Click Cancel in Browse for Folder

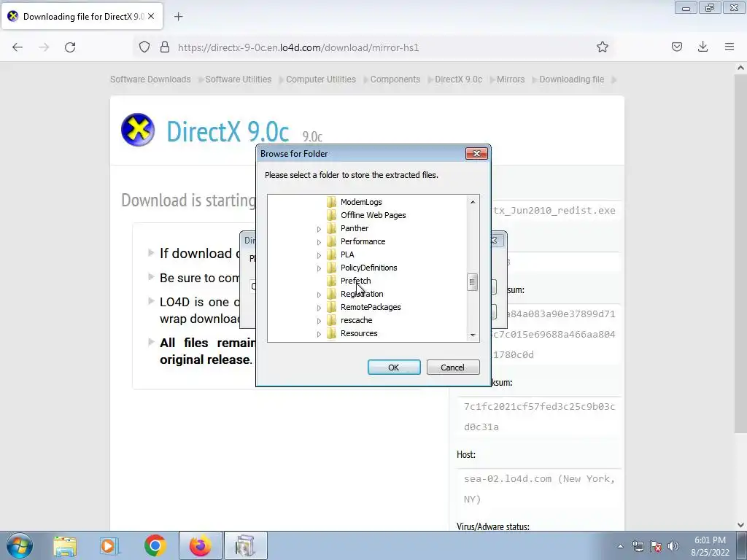click(452, 367)
